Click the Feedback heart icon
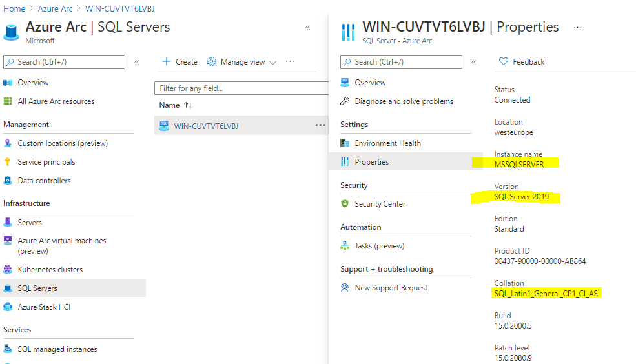 (504, 62)
